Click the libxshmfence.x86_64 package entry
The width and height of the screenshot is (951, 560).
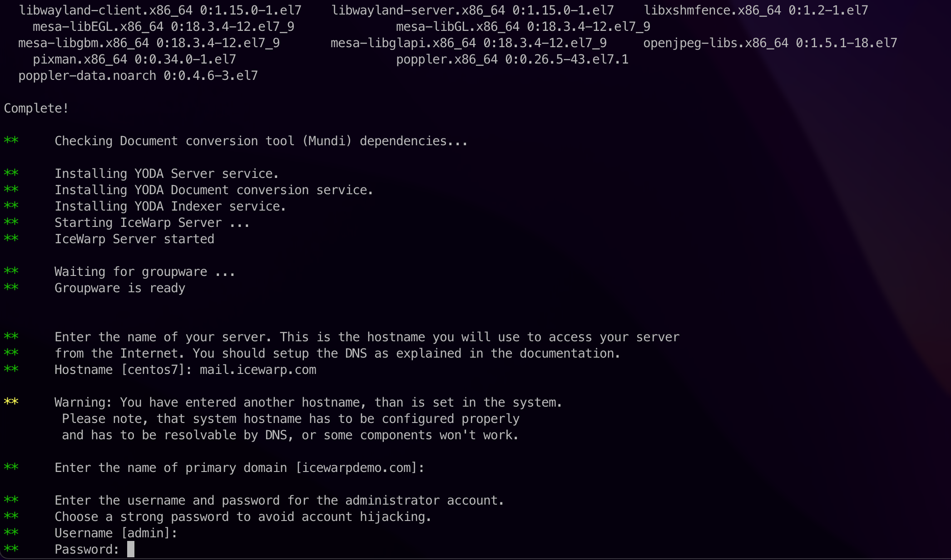(x=756, y=10)
